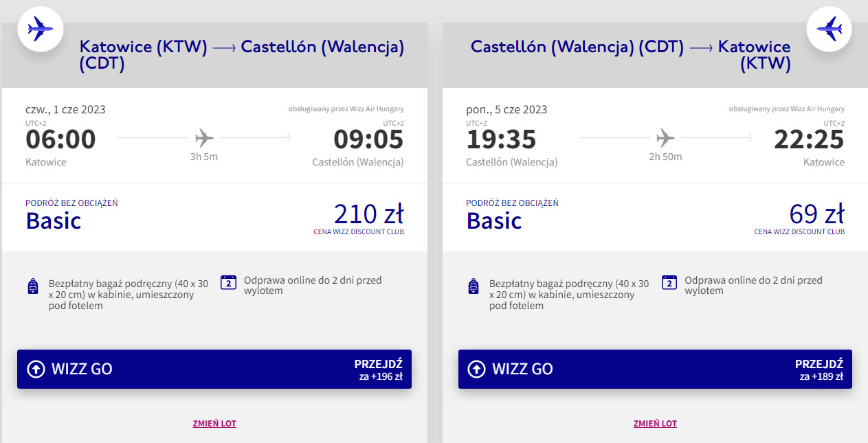
Task: Click ZMIEŃ LOT under the Castellón departure
Action: (x=655, y=424)
